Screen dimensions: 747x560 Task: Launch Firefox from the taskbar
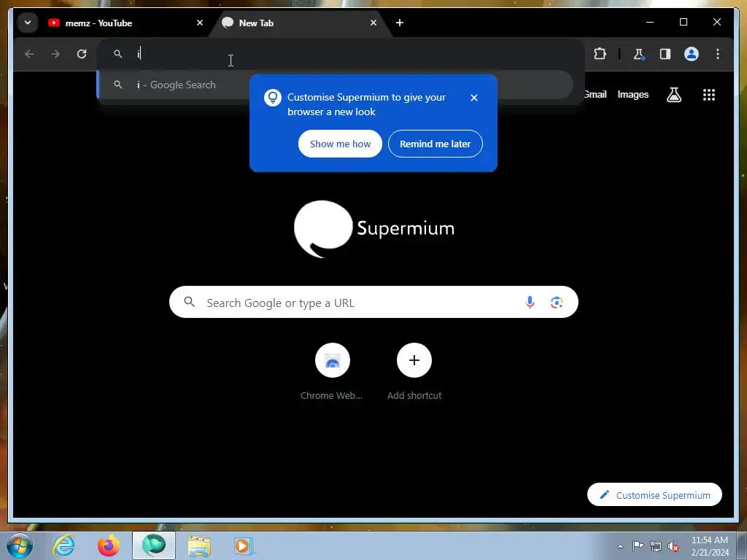(109, 545)
